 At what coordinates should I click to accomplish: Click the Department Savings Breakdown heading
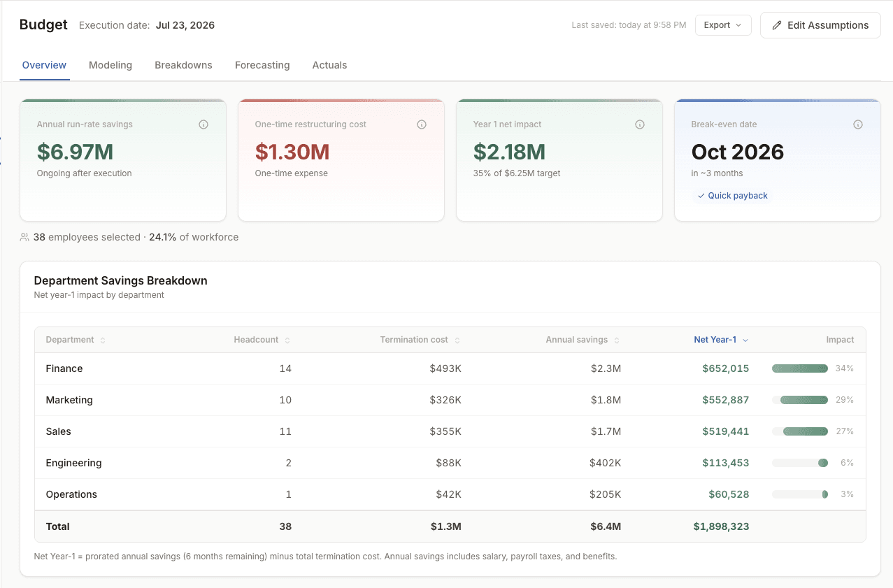[120, 280]
